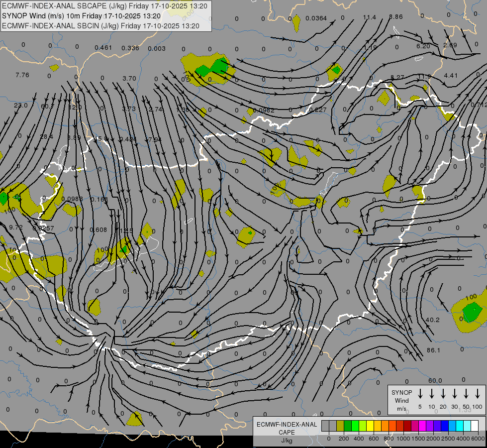Click the '6000' tick label in CAPE legend
The image size is (487, 448).
[479, 439]
